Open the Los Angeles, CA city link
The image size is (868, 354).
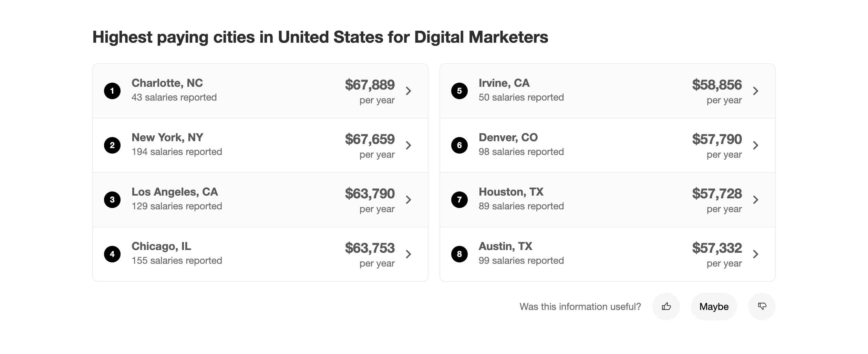click(x=175, y=192)
